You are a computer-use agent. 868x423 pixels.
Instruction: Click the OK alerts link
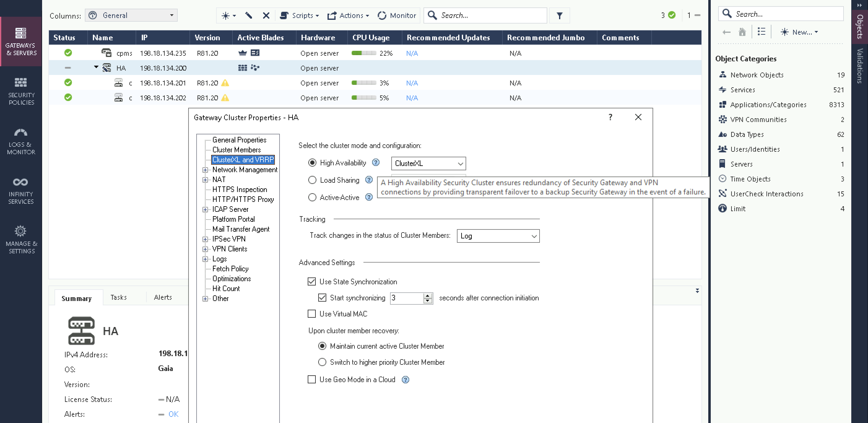[x=173, y=414]
